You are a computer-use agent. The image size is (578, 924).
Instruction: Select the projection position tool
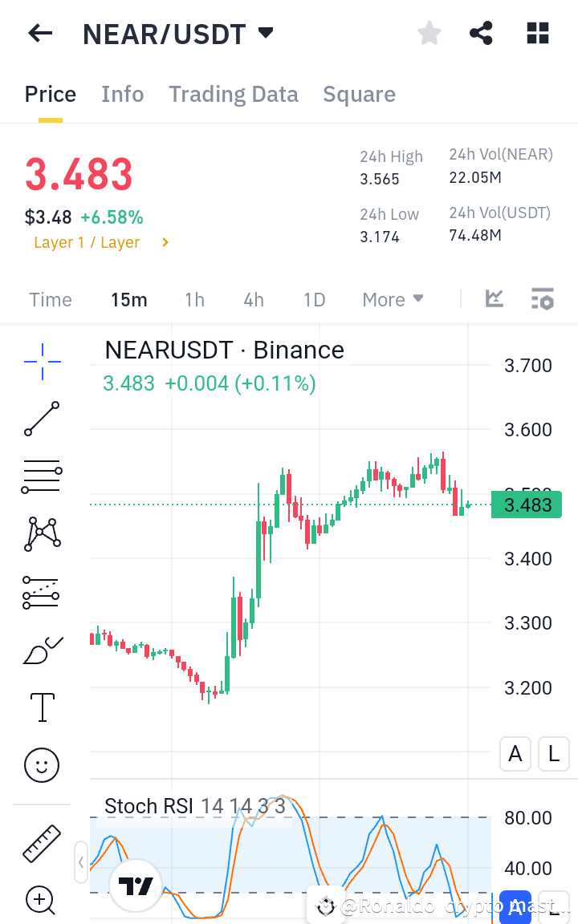(41, 592)
